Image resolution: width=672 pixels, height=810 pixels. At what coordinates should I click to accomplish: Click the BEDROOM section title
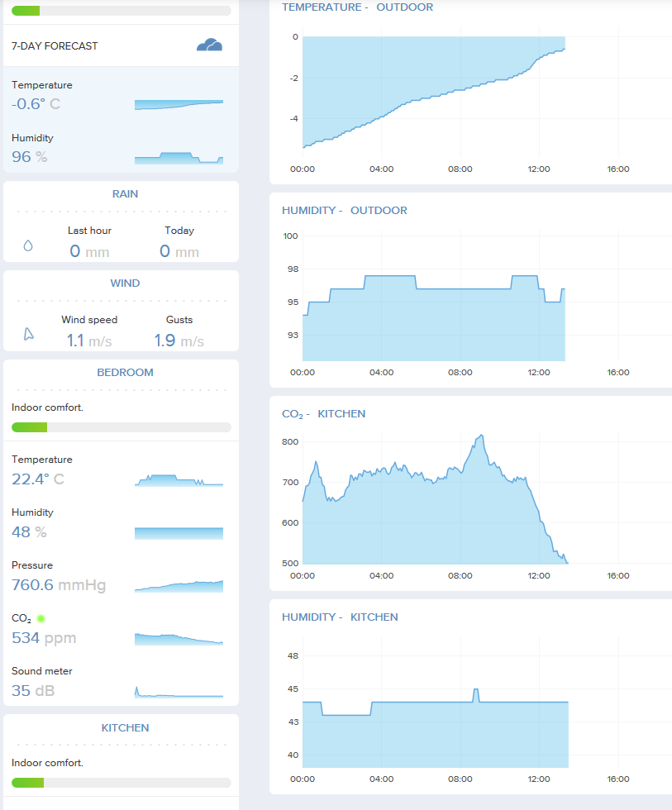click(125, 373)
